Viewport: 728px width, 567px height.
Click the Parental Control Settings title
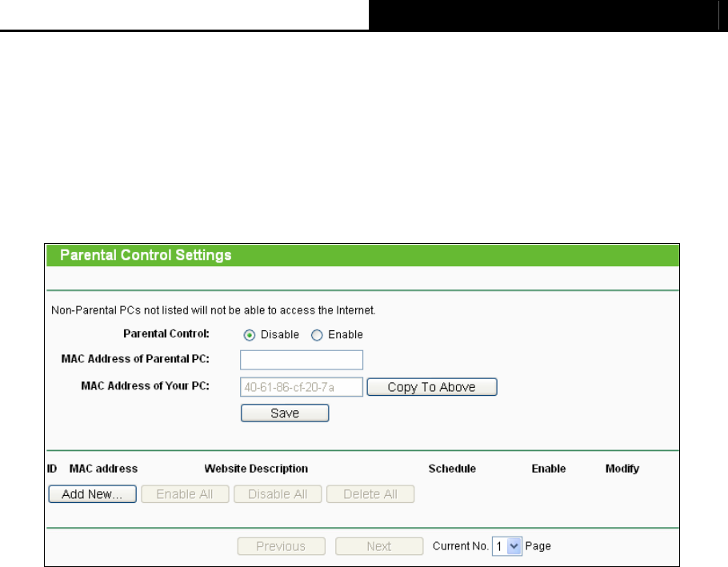pos(146,255)
